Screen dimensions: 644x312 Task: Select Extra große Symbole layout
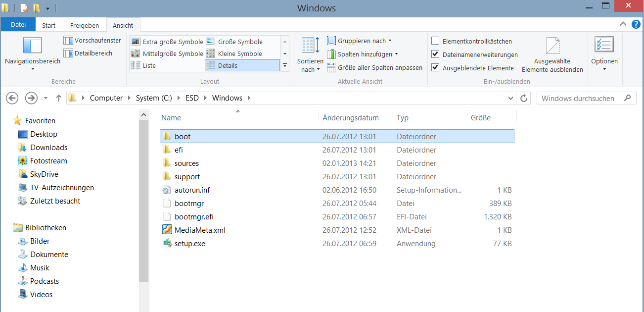pyautogui.click(x=167, y=42)
